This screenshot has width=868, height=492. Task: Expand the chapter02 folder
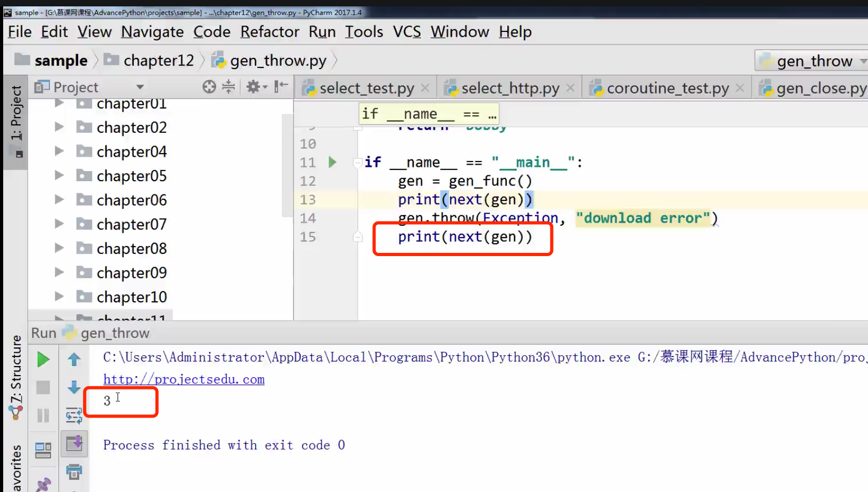pyautogui.click(x=59, y=127)
